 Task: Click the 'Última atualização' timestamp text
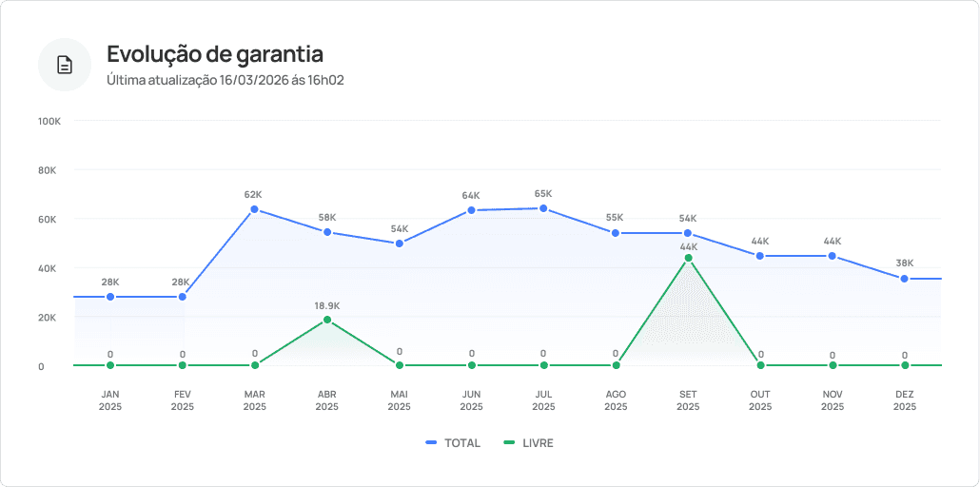tap(225, 81)
